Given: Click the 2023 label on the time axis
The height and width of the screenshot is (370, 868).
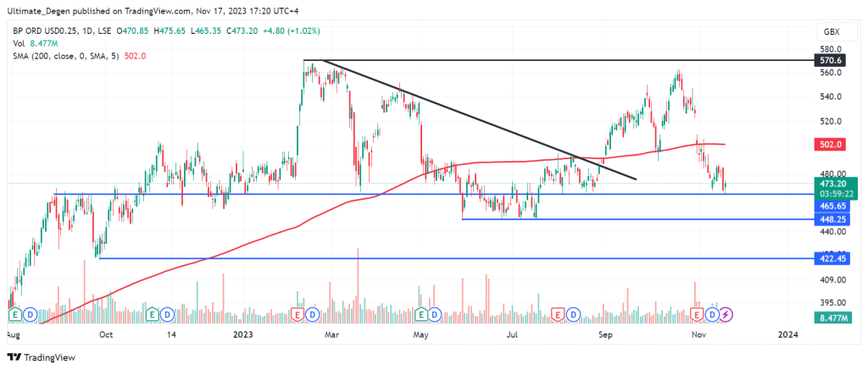Looking at the screenshot, I should click(243, 334).
